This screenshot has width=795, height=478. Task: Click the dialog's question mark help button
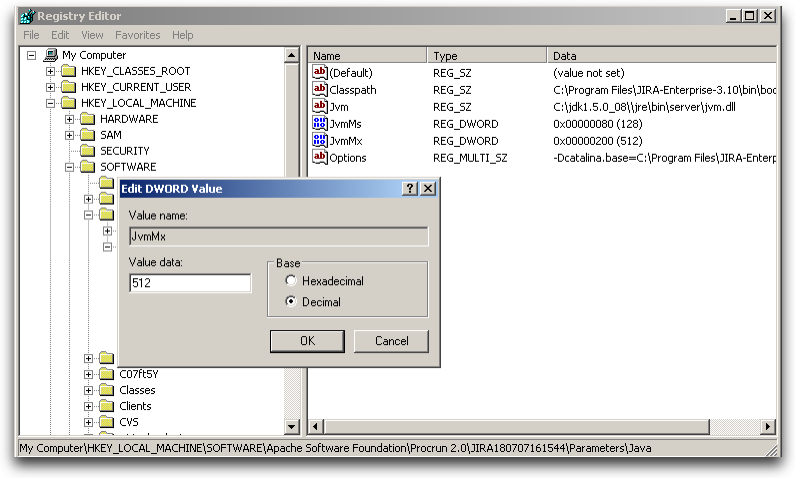coord(410,188)
